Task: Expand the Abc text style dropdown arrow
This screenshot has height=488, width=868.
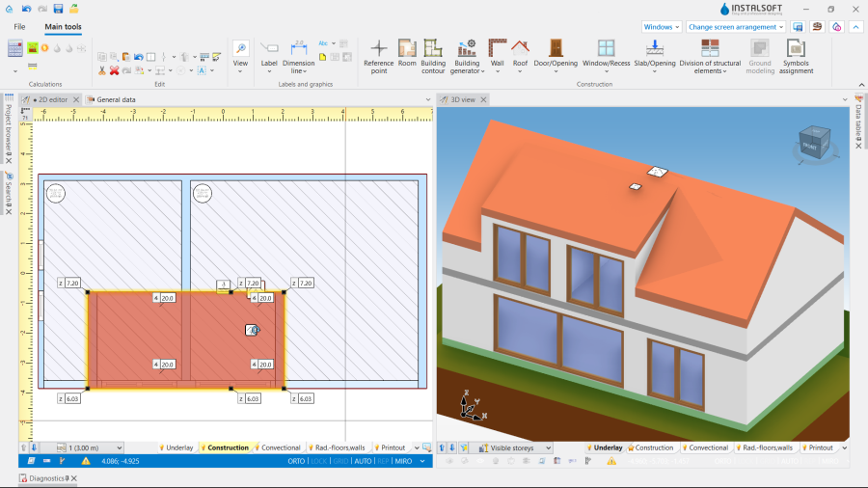Action: tap(334, 43)
